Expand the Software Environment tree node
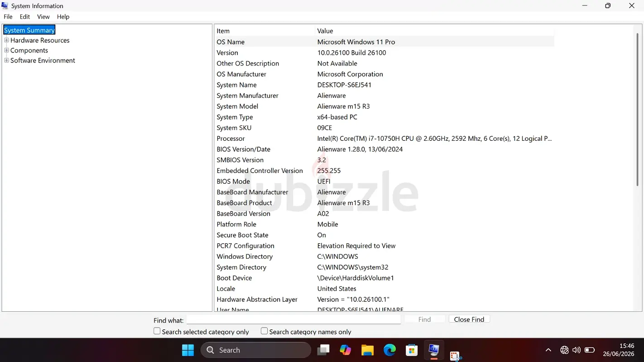Image resolution: width=644 pixels, height=362 pixels. pyautogui.click(x=6, y=60)
